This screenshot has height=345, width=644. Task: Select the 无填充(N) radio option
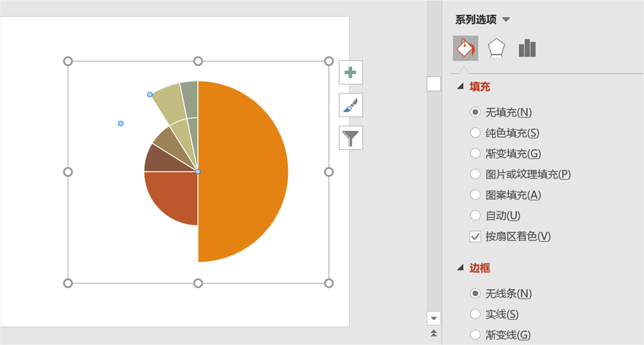pyautogui.click(x=475, y=112)
